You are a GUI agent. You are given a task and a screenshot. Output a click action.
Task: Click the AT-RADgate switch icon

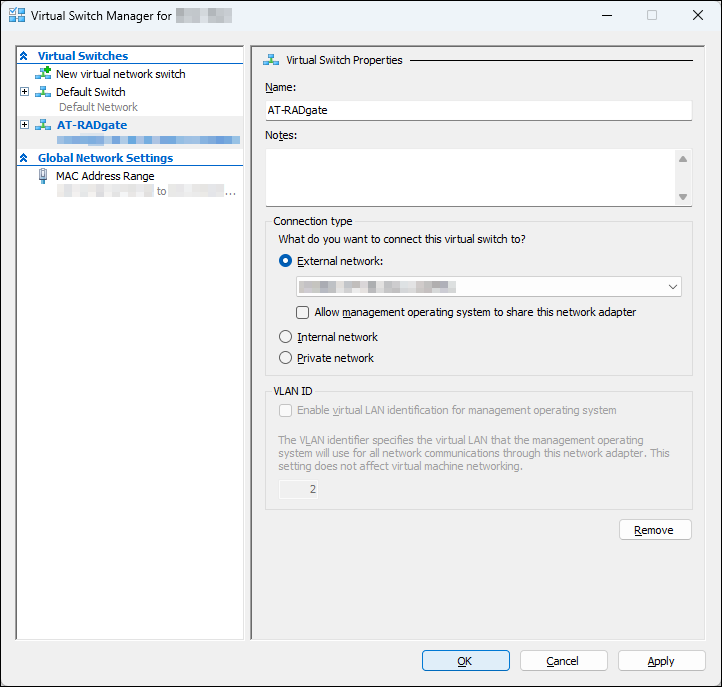(x=43, y=125)
